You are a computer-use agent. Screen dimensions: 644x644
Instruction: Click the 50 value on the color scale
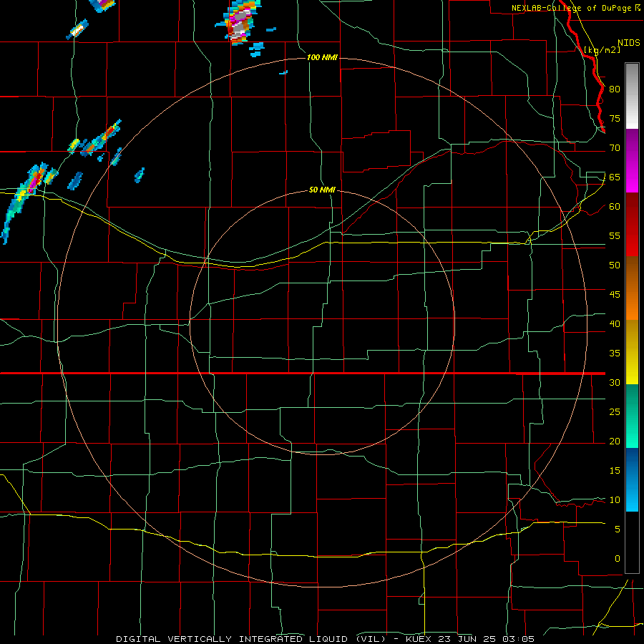pyautogui.click(x=615, y=265)
